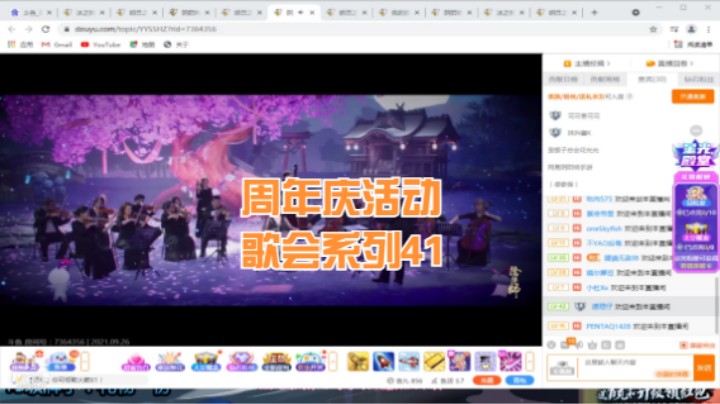Open the blue 背包 backpack button
This screenshot has height=404, width=720.
click(x=519, y=381)
